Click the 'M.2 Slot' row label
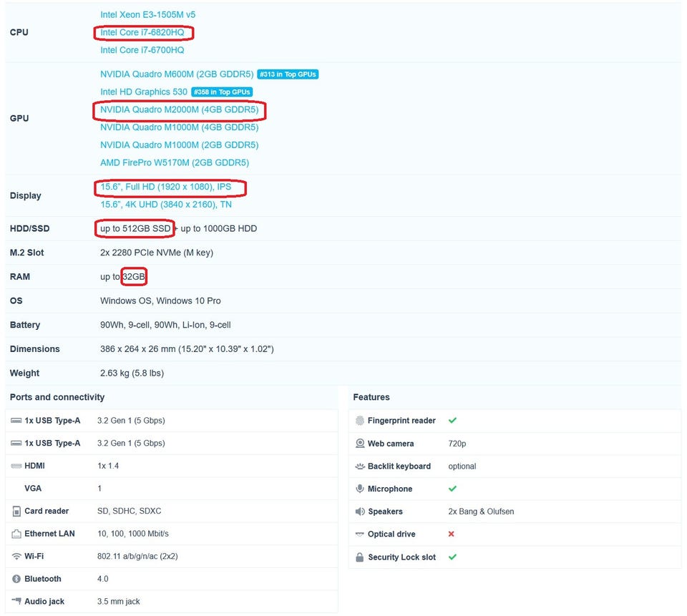The height and width of the screenshot is (616, 687). [26, 253]
